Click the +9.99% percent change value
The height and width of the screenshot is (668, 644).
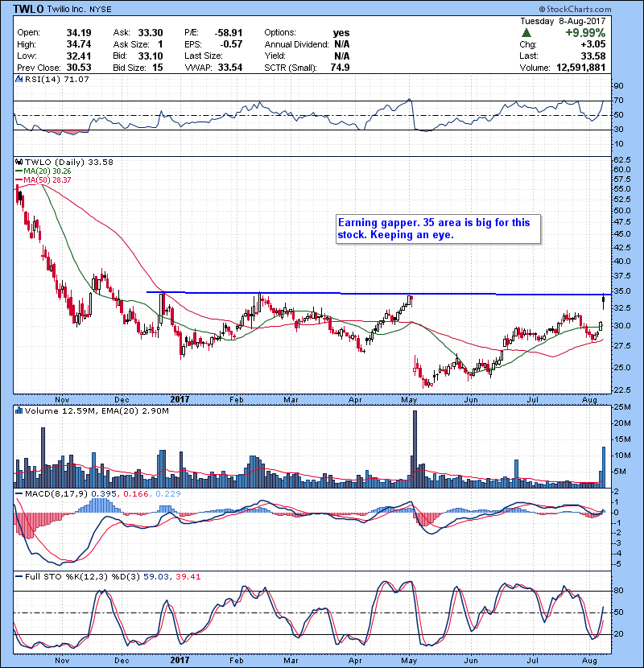point(585,33)
